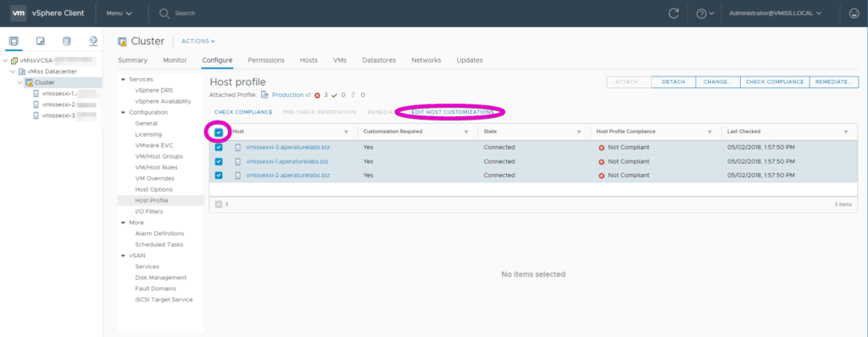The width and height of the screenshot is (868, 337).
Task: Click the host icon beside vmissesxi-3.aperaturelabs.biz
Action: [x=238, y=148]
